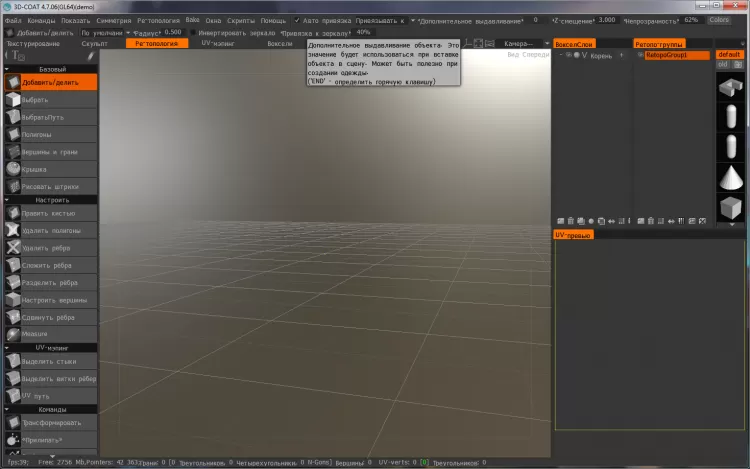Collapse the UV-мэпинг section
The image size is (750, 469).
click(7, 348)
